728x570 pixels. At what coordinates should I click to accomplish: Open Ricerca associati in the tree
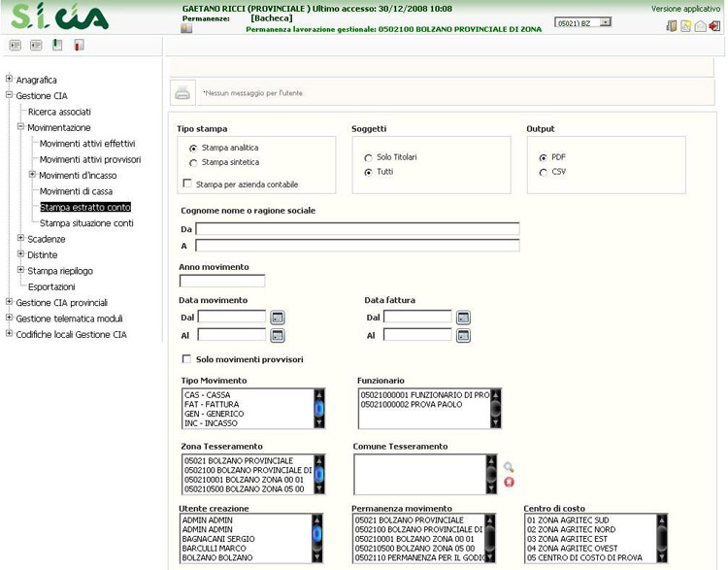pyautogui.click(x=59, y=112)
